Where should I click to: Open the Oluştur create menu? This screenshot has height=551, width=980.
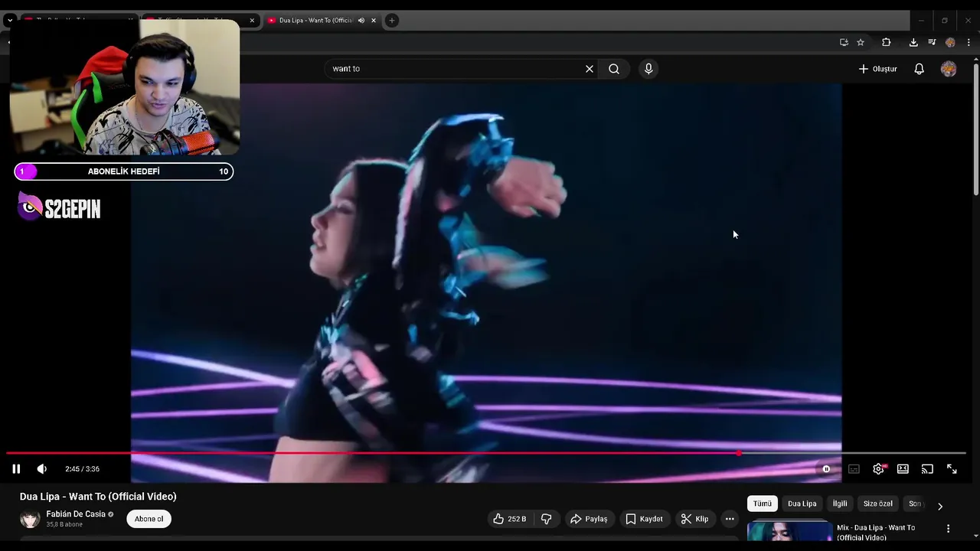[x=877, y=69]
